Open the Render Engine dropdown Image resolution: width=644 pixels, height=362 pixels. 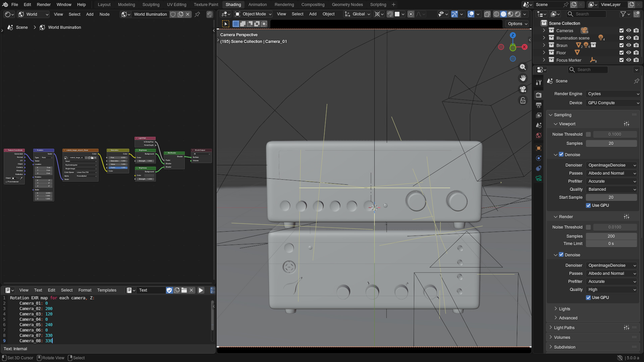pos(613,94)
